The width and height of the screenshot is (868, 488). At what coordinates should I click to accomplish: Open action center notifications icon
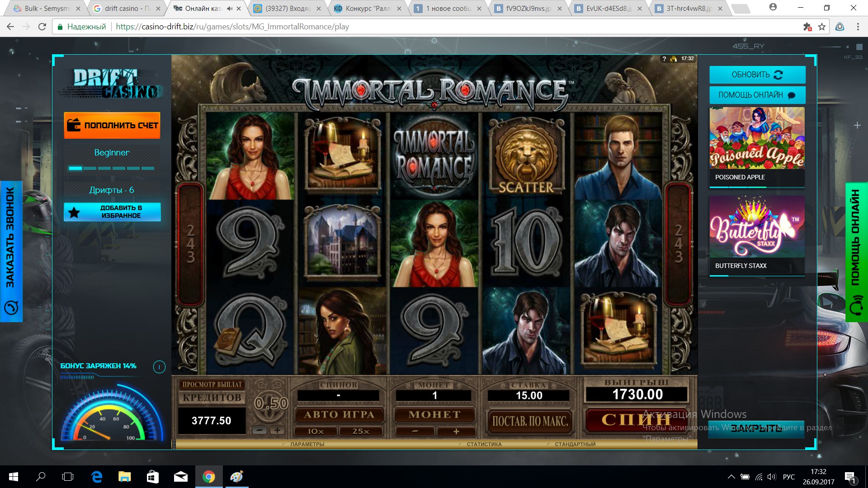850,477
